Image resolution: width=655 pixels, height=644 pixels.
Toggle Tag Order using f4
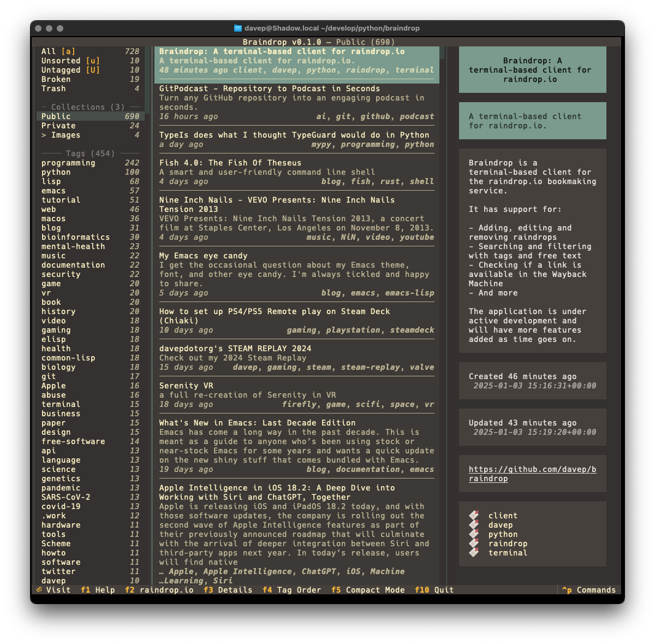(x=292, y=590)
